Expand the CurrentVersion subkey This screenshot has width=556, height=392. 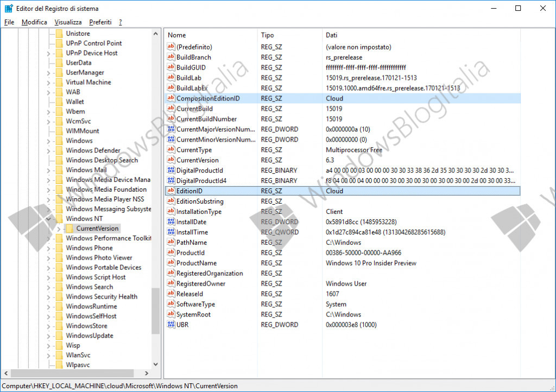coord(59,229)
